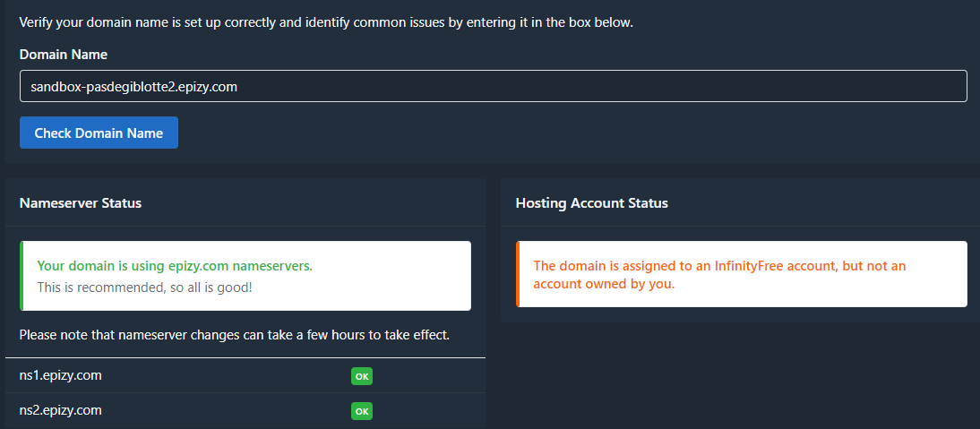Click empty area at right end of domain input
This screenshot has height=429, width=980.
pos(896,87)
